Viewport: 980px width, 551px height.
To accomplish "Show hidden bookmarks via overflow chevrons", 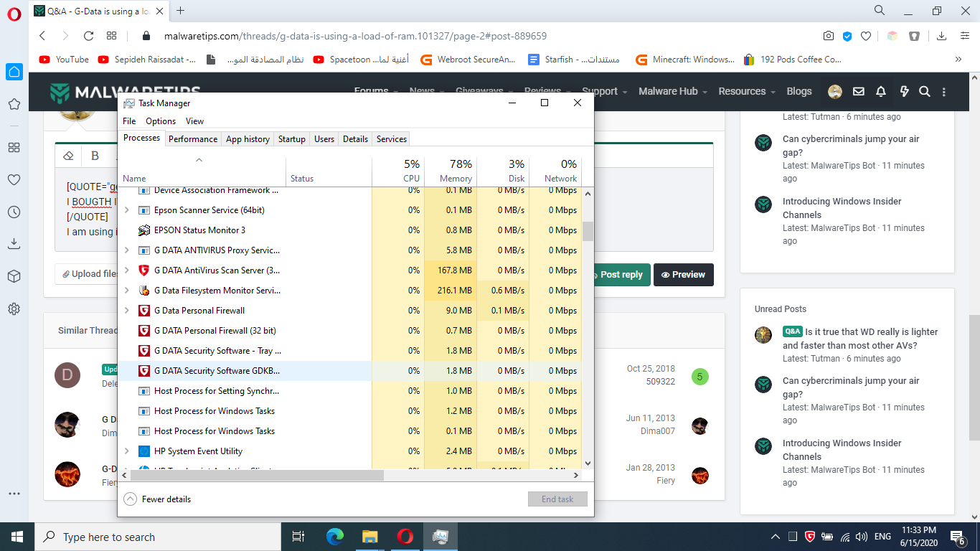I will (x=958, y=60).
